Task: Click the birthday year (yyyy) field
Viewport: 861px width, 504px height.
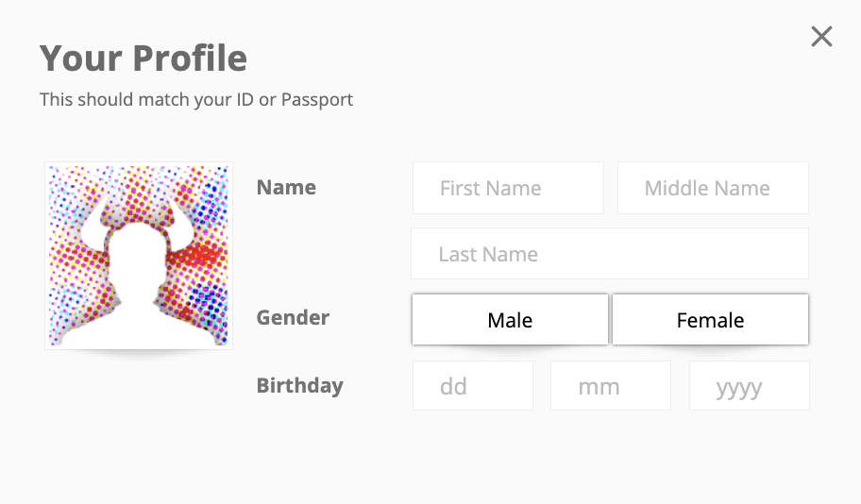Action: pyautogui.click(x=749, y=385)
